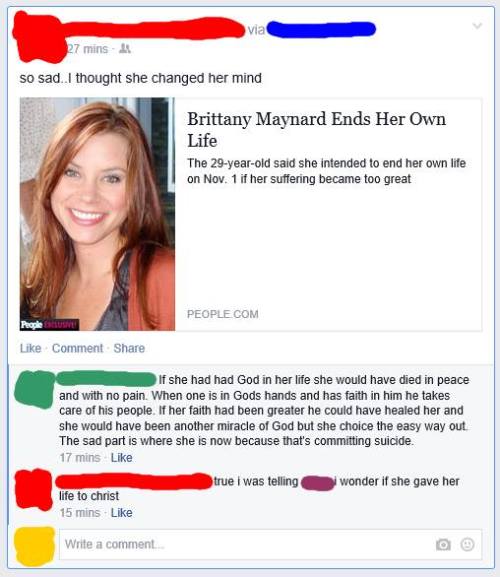
Task: Like the main post
Action: [31, 348]
